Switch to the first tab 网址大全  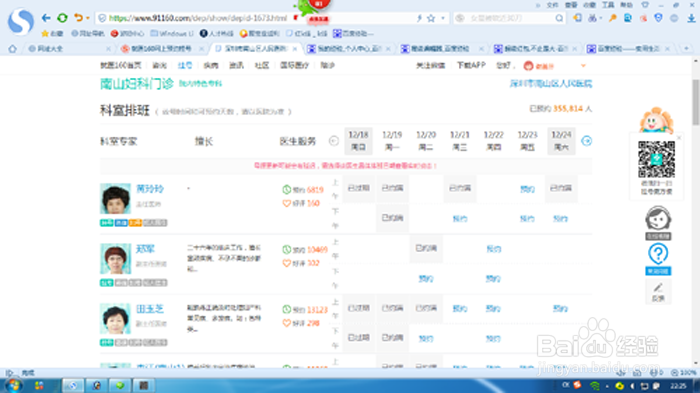coord(68,48)
